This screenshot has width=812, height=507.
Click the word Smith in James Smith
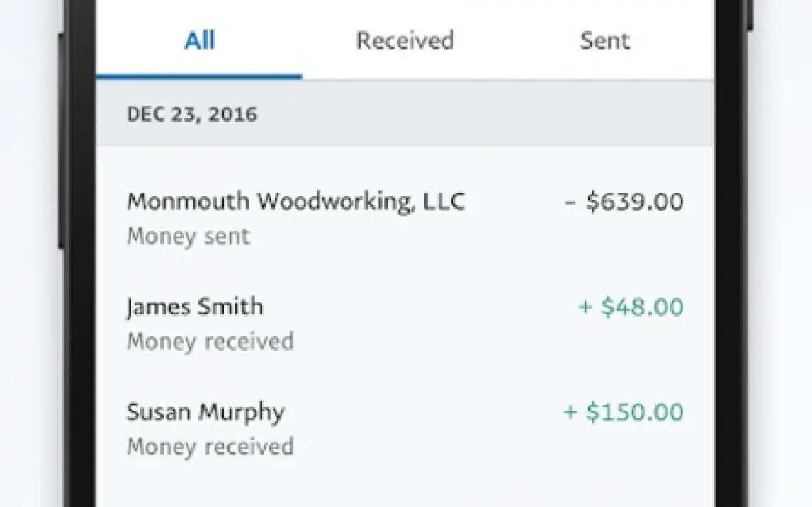(x=232, y=307)
